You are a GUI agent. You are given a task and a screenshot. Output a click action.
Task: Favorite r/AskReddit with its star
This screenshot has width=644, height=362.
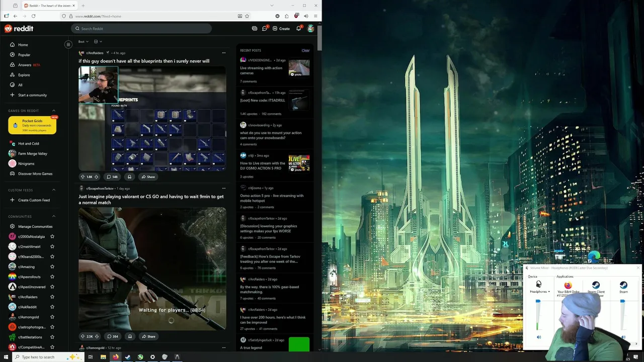click(52, 307)
